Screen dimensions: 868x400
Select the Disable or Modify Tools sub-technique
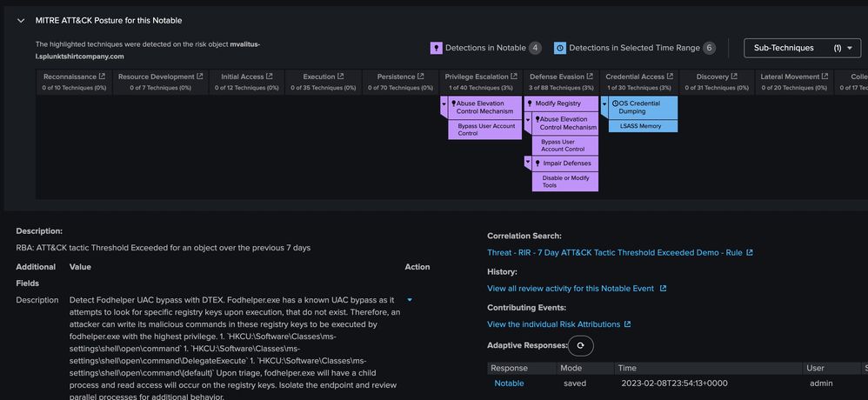point(565,182)
